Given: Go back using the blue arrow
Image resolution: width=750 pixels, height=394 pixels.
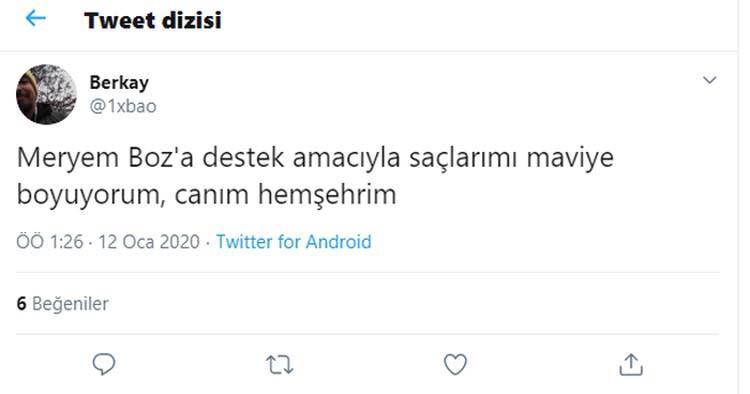Looking at the screenshot, I should pos(35,19).
